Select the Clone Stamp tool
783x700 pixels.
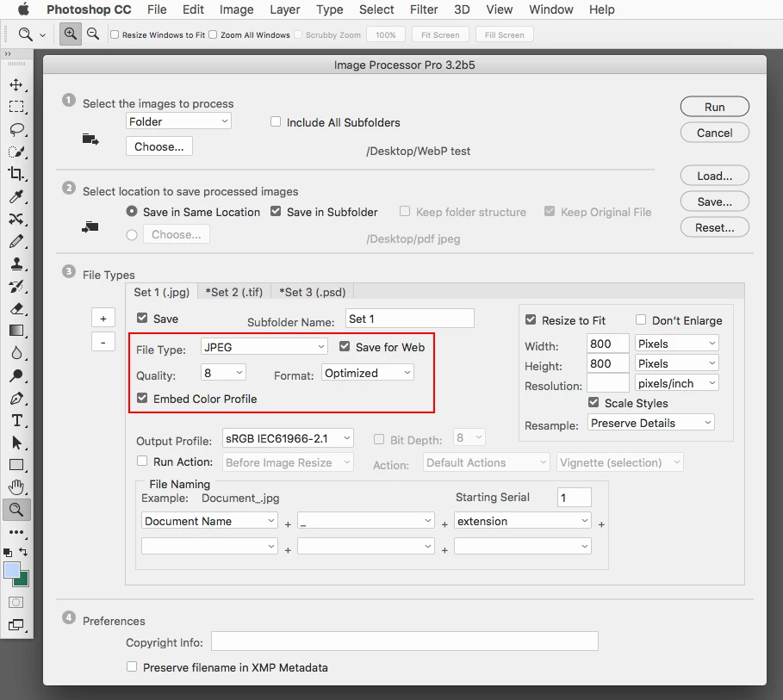tap(16, 263)
